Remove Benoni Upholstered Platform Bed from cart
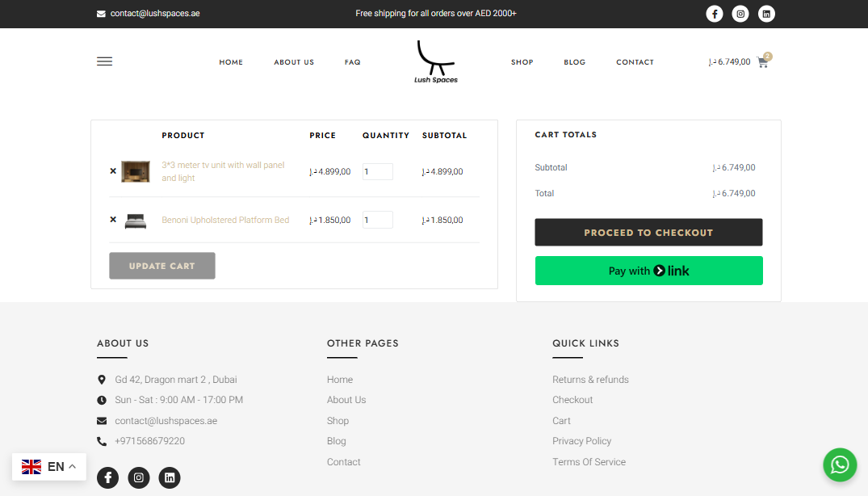 (113, 220)
